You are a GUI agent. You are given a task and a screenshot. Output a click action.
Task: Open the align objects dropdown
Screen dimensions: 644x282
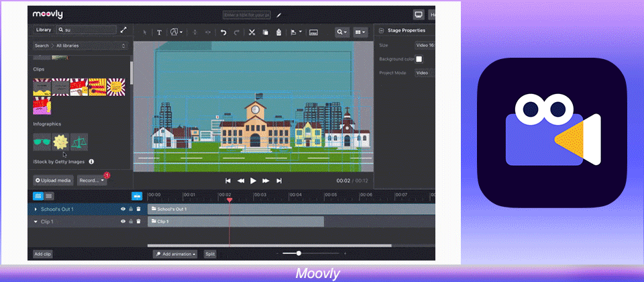pyautogui.click(x=296, y=32)
